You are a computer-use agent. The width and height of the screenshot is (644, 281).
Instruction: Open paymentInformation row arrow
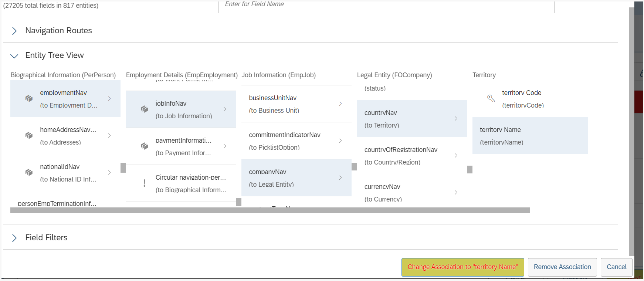225,146
